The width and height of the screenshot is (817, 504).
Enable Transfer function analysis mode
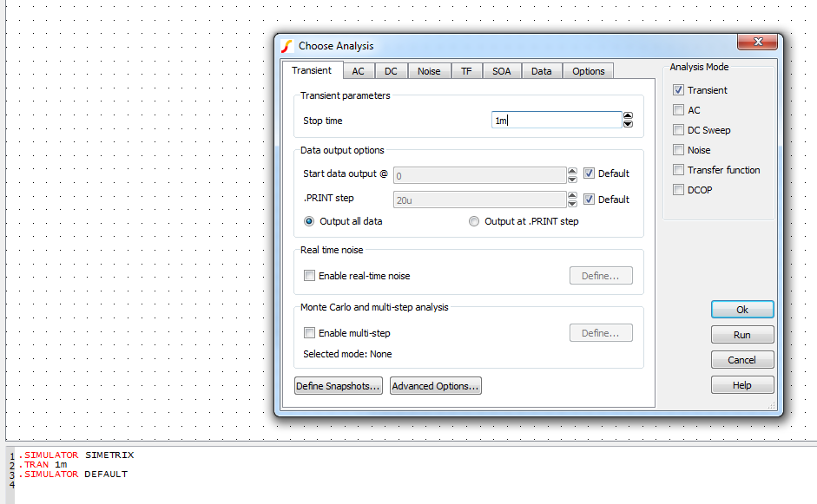tap(678, 169)
